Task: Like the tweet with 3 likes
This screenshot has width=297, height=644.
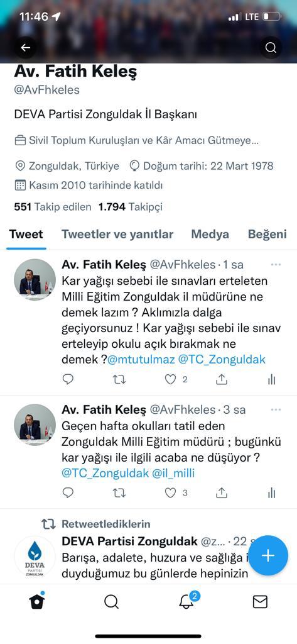Action: pyautogui.click(x=170, y=493)
